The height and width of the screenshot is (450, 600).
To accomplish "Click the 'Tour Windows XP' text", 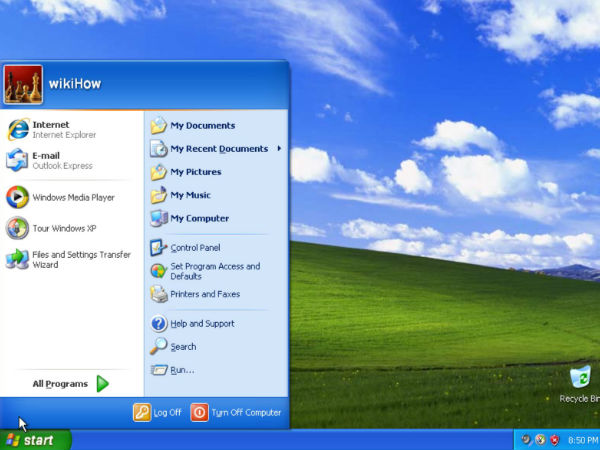I will coord(64,228).
